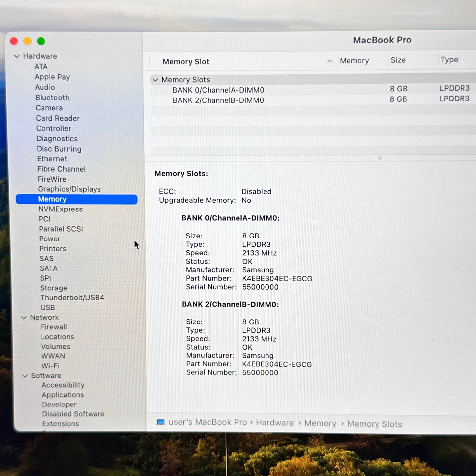
Task: Collapse the Memory Slots disclosure arrow
Action: coord(155,80)
